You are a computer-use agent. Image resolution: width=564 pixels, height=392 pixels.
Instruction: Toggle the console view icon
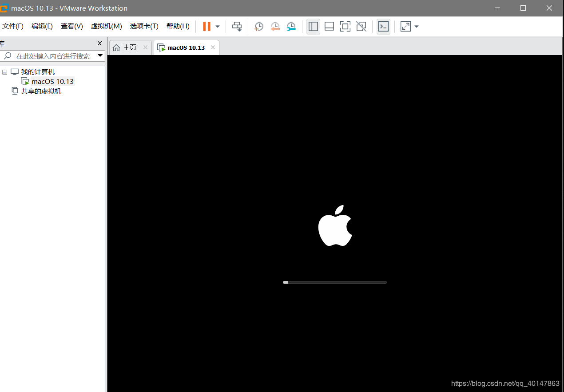point(383,27)
